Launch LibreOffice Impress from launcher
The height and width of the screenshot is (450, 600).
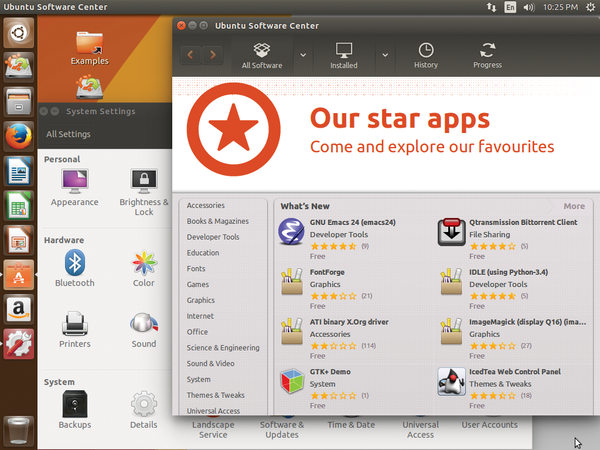[x=18, y=240]
